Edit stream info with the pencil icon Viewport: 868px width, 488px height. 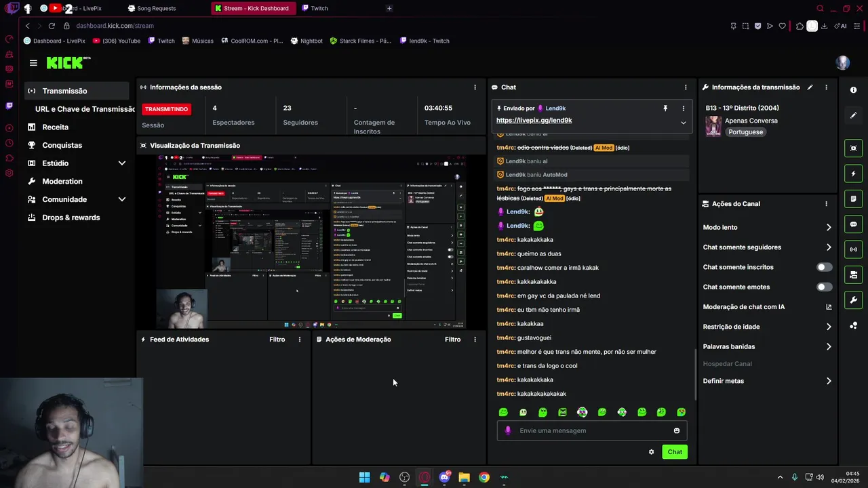coord(810,87)
